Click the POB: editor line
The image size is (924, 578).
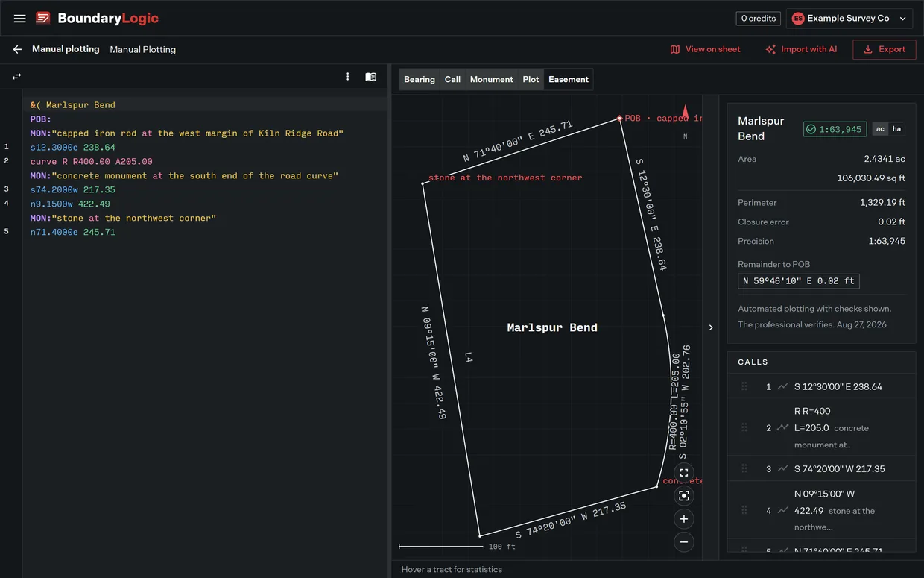[x=40, y=119]
